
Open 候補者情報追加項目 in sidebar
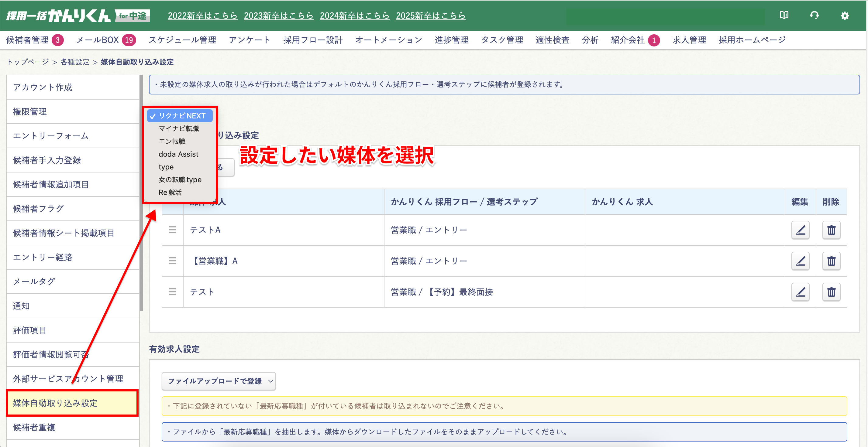[x=73, y=184]
